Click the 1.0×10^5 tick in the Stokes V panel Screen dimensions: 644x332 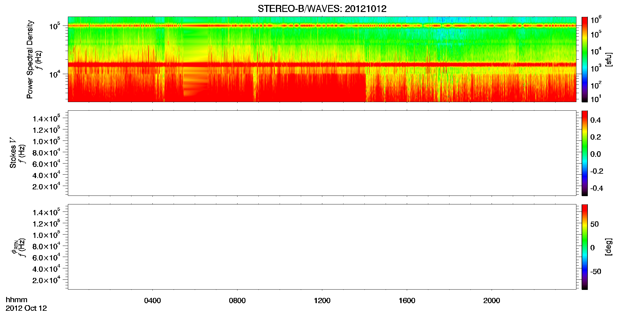click(x=46, y=141)
